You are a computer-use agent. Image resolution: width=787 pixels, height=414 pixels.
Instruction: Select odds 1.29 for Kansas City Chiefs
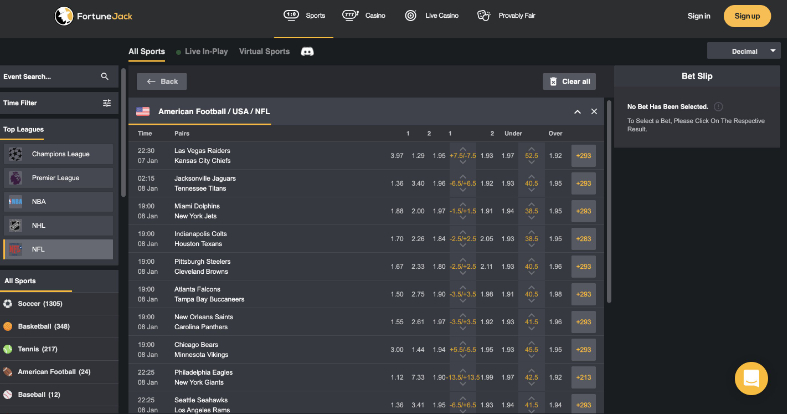pyautogui.click(x=418, y=156)
